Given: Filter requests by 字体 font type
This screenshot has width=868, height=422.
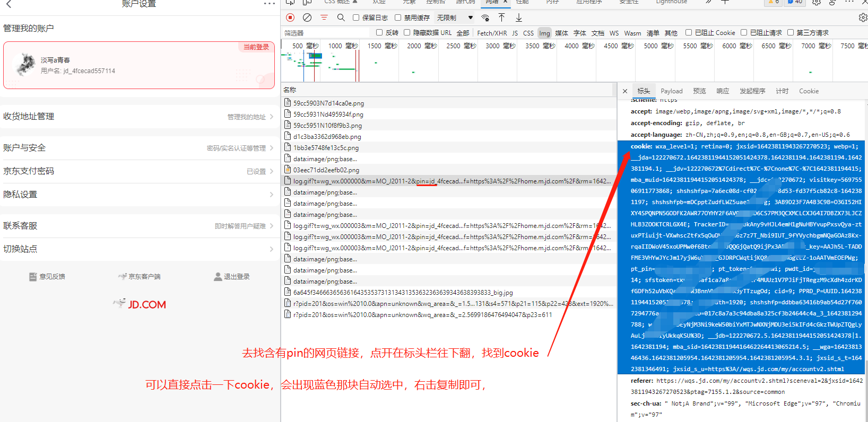Looking at the screenshot, I should 580,33.
